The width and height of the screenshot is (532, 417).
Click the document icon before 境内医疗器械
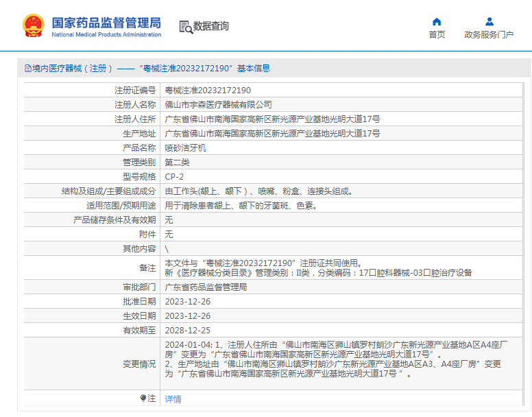(x=28, y=69)
